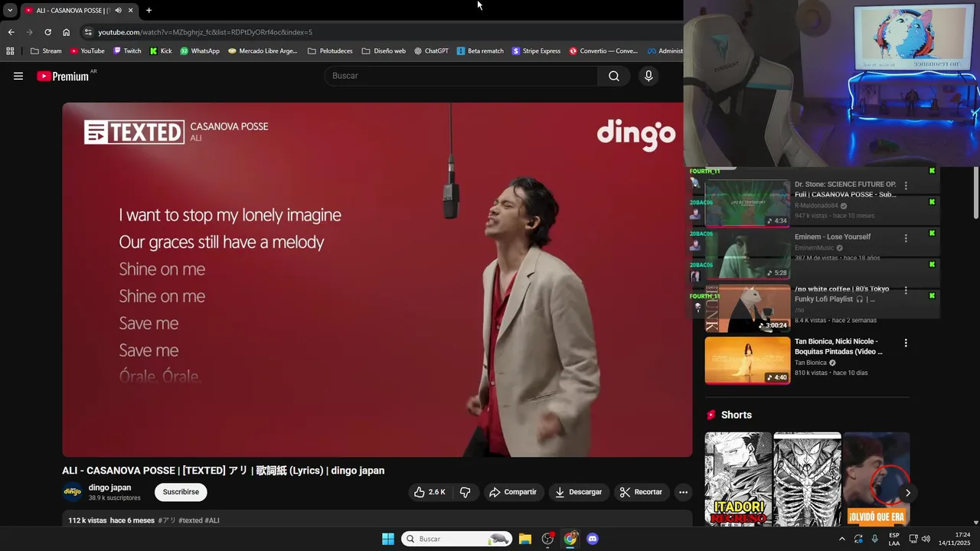Open Twitch bookmark
Viewport: 980px width, 551px height.
pyautogui.click(x=127, y=51)
